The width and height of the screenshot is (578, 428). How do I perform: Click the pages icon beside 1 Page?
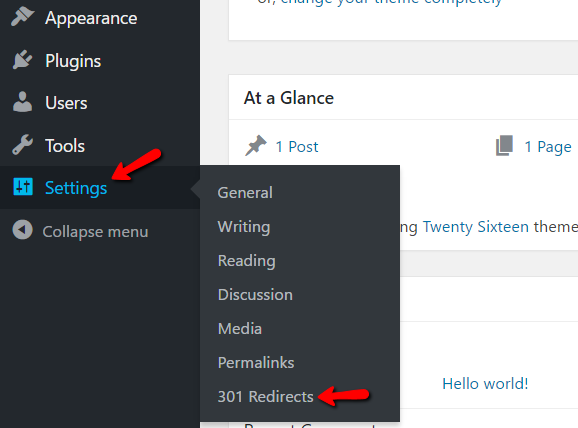pos(504,145)
